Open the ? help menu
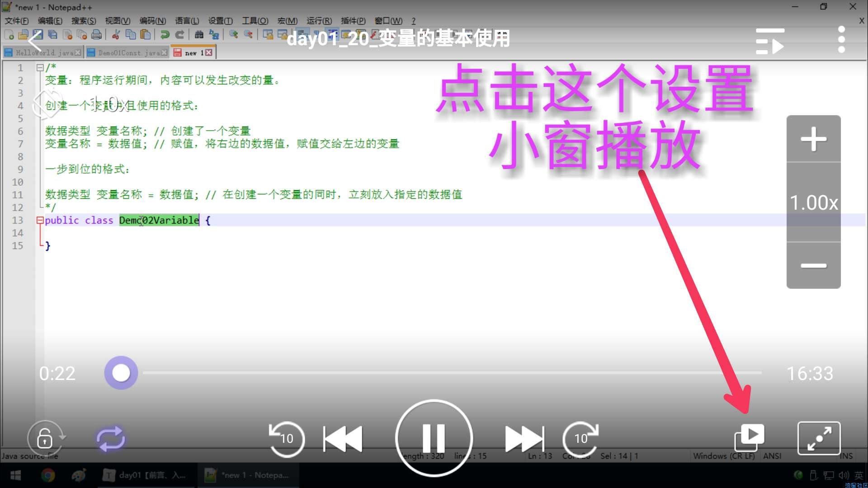The width and height of the screenshot is (868, 488). coord(413,21)
